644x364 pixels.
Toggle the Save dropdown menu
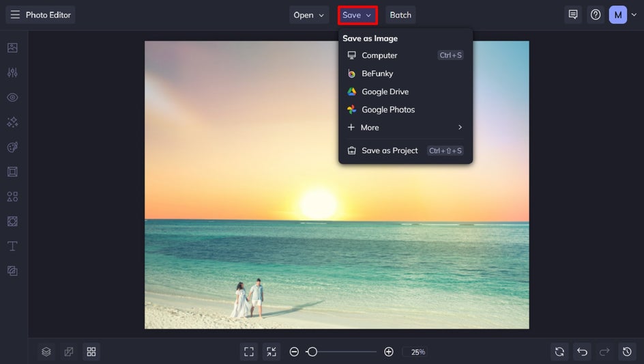pos(357,15)
